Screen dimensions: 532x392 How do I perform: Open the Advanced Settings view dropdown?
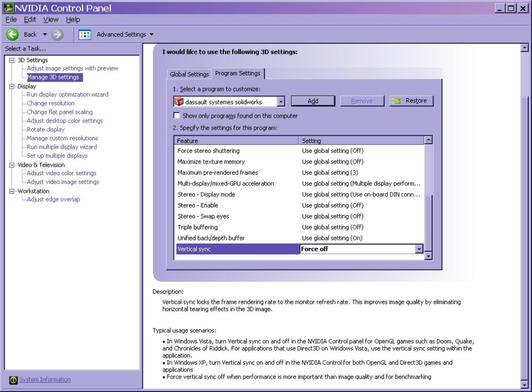(x=151, y=34)
